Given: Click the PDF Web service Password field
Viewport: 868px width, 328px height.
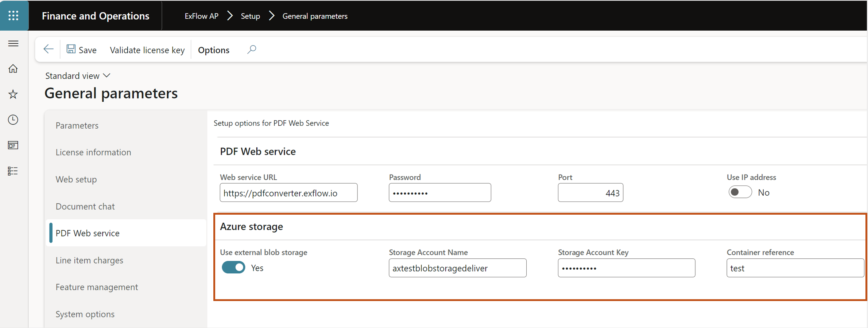Looking at the screenshot, I should (440, 192).
